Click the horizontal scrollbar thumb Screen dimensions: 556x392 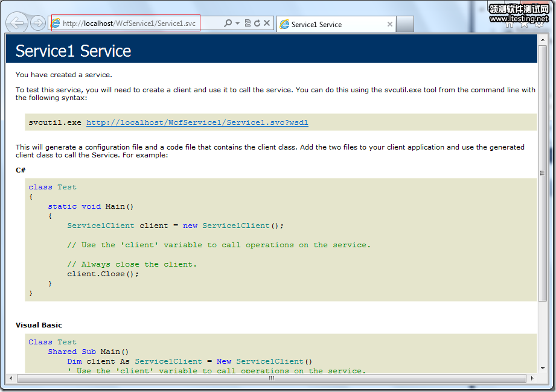tap(271, 378)
